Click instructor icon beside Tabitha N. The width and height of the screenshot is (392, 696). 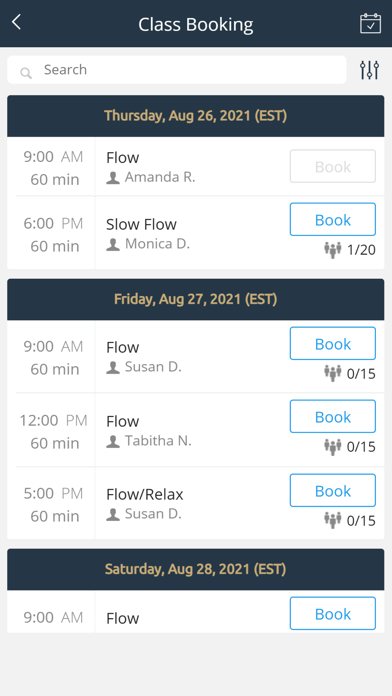pyautogui.click(x=113, y=442)
